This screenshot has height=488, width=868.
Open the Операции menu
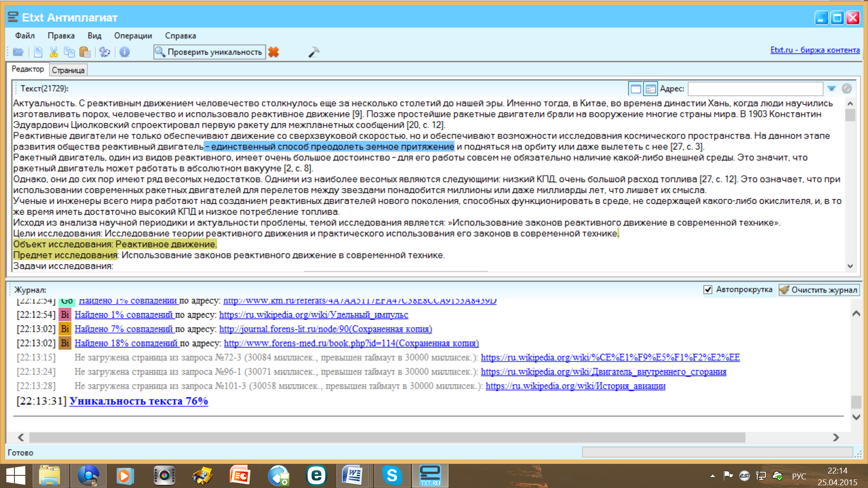click(x=133, y=36)
